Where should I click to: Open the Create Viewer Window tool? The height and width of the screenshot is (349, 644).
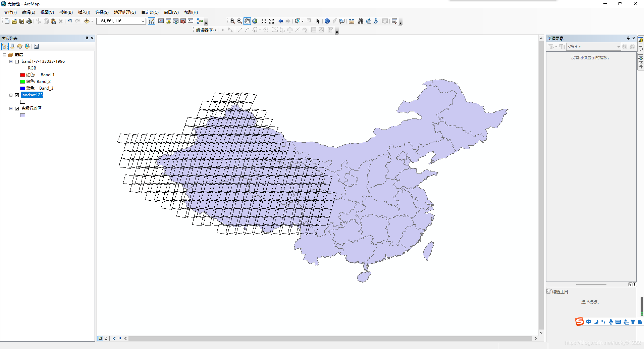[394, 21]
